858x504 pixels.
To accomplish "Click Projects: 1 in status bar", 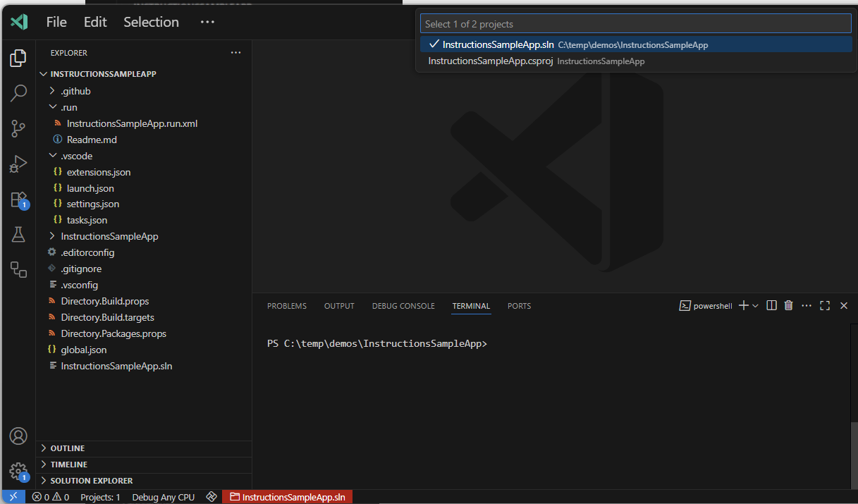I will click(100, 497).
